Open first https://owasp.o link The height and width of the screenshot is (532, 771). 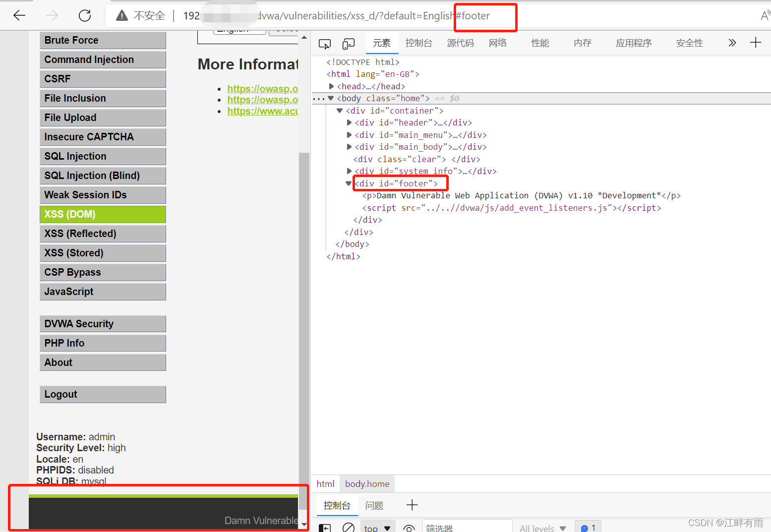point(262,89)
